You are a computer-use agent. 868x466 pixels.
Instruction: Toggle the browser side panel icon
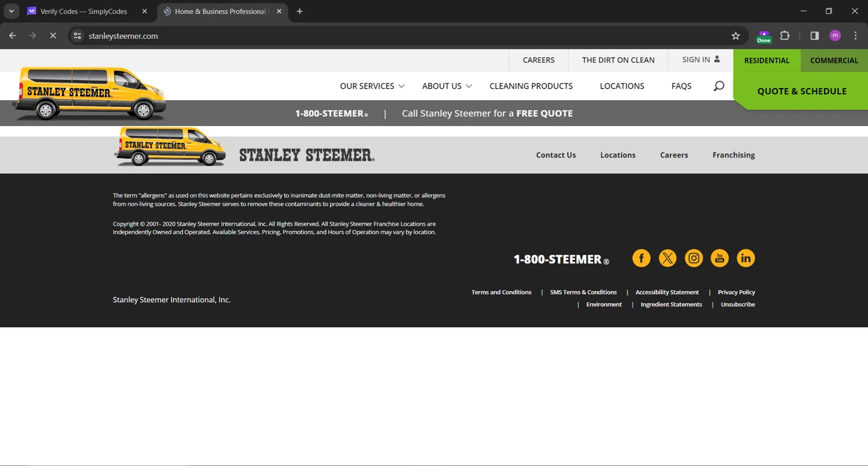(x=814, y=36)
